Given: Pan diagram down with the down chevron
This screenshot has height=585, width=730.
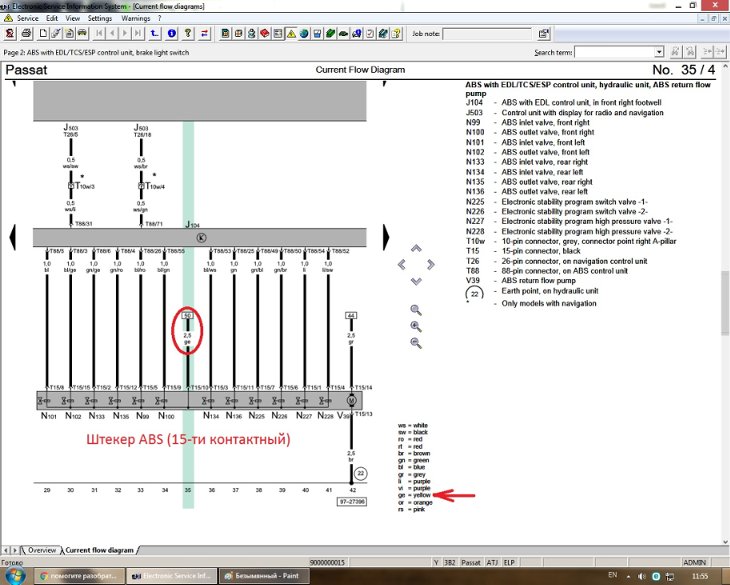Looking at the screenshot, I should pos(416,281).
